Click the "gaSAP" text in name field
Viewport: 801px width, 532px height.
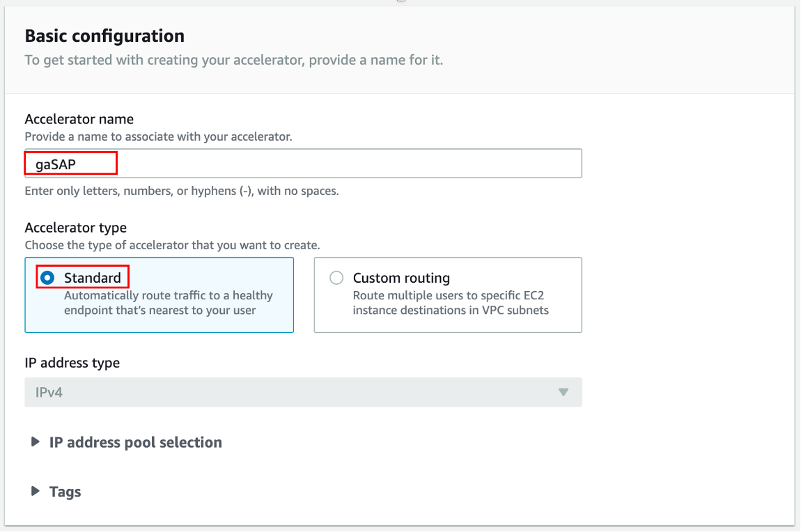(56, 164)
